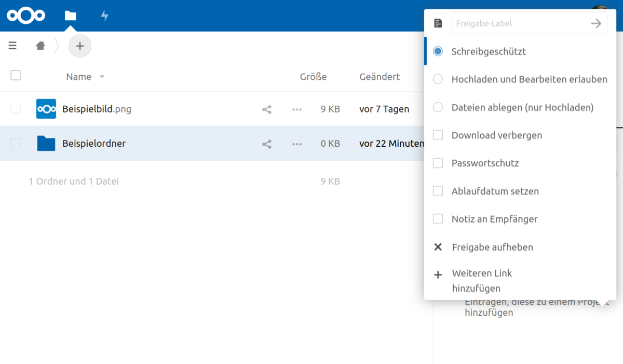Submit share label with arrow icon
The width and height of the screenshot is (623, 364).
point(596,23)
